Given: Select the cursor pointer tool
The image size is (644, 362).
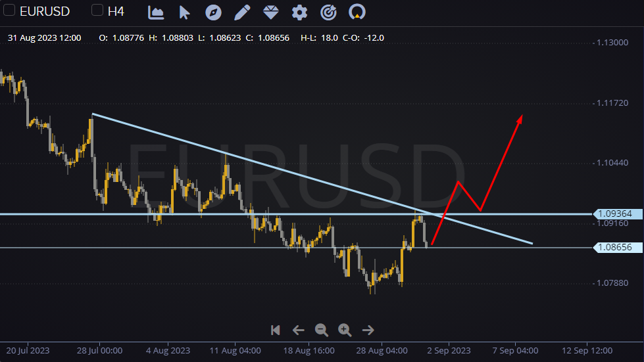Looking at the screenshot, I should (184, 12).
